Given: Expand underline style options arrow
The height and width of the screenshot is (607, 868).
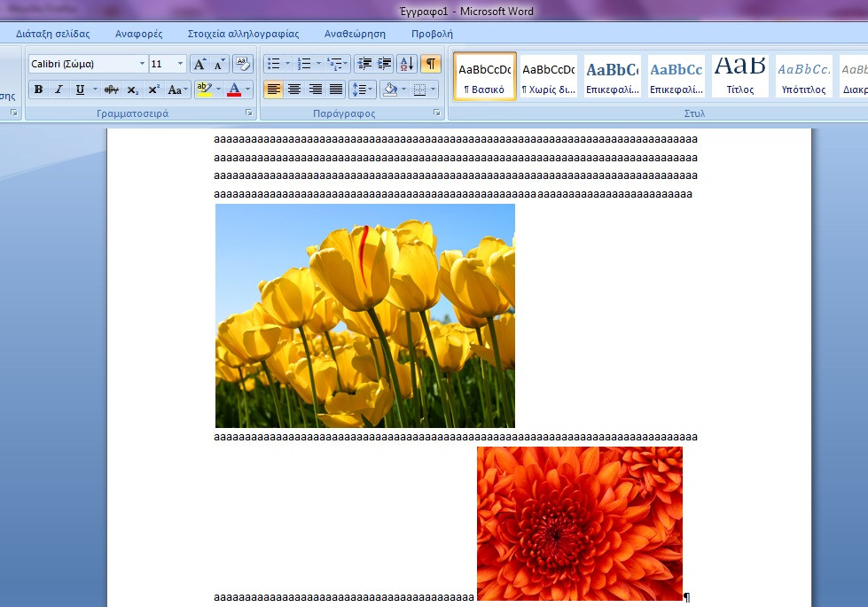Looking at the screenshot, I should 95,89.
